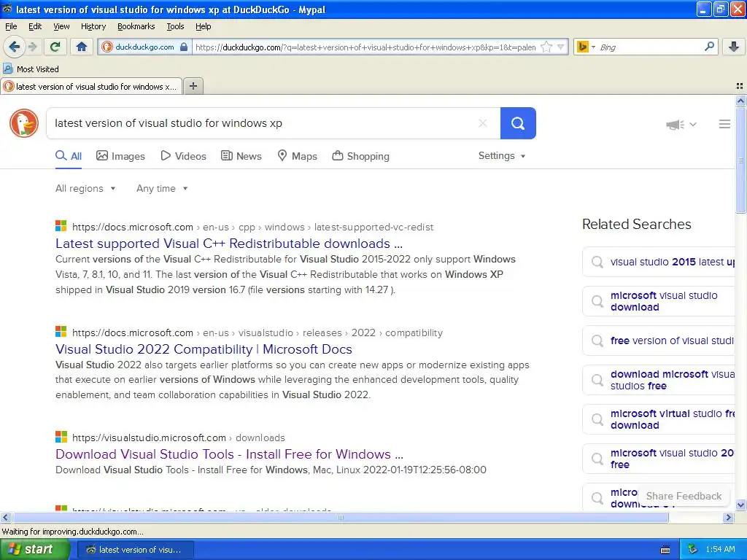This screenshot has width=747, height=560.
Task: Select the Mypal taskbar window button
Action: coord(135,550)
